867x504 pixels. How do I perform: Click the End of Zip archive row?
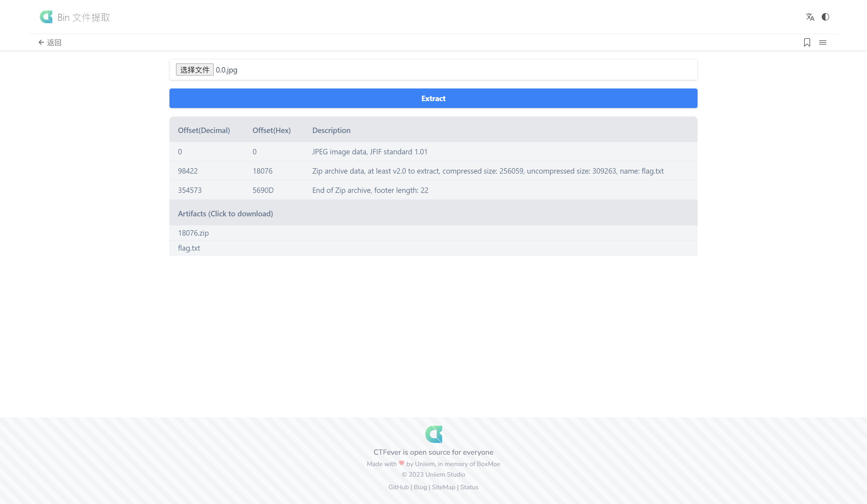(x=433, y=190)
